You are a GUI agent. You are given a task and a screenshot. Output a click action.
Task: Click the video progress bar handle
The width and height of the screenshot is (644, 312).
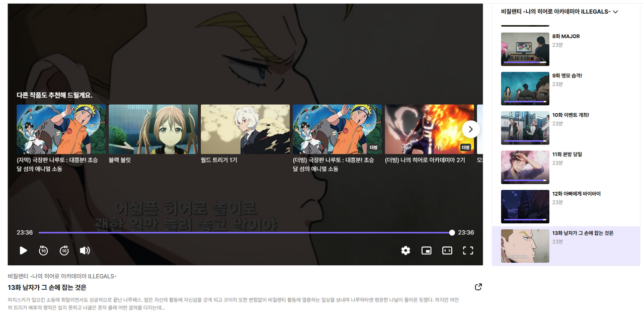452,232
